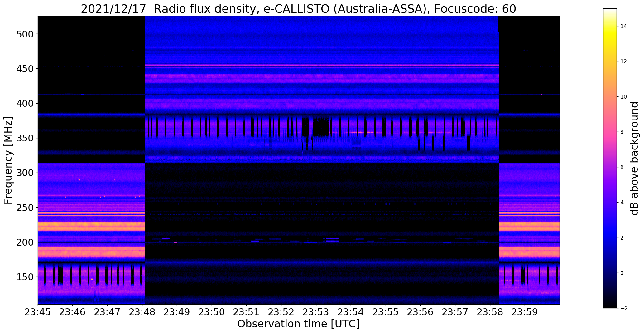Click the 'Frequency [MHz]' y-axis label
Screen dimensions: 644x333
pos(8,160)
